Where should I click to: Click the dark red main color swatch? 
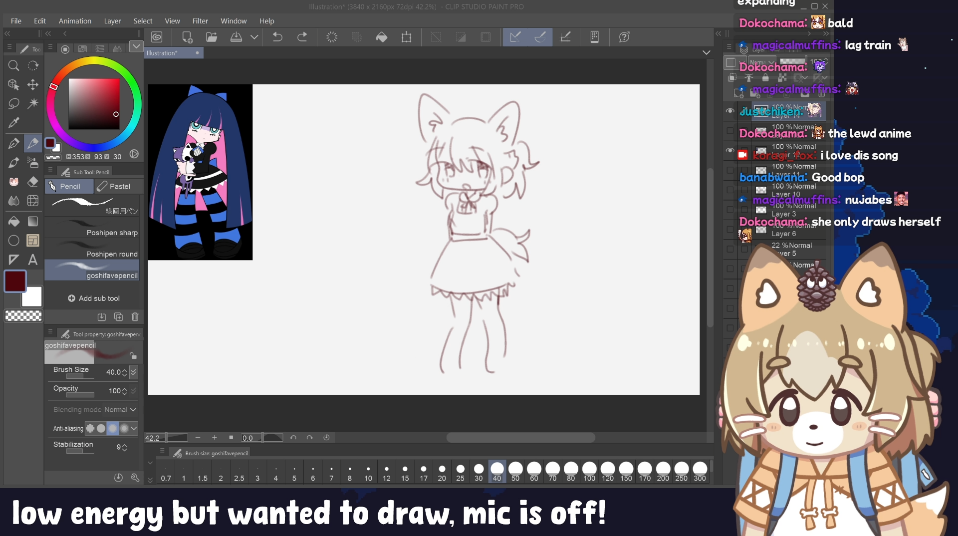14,280
